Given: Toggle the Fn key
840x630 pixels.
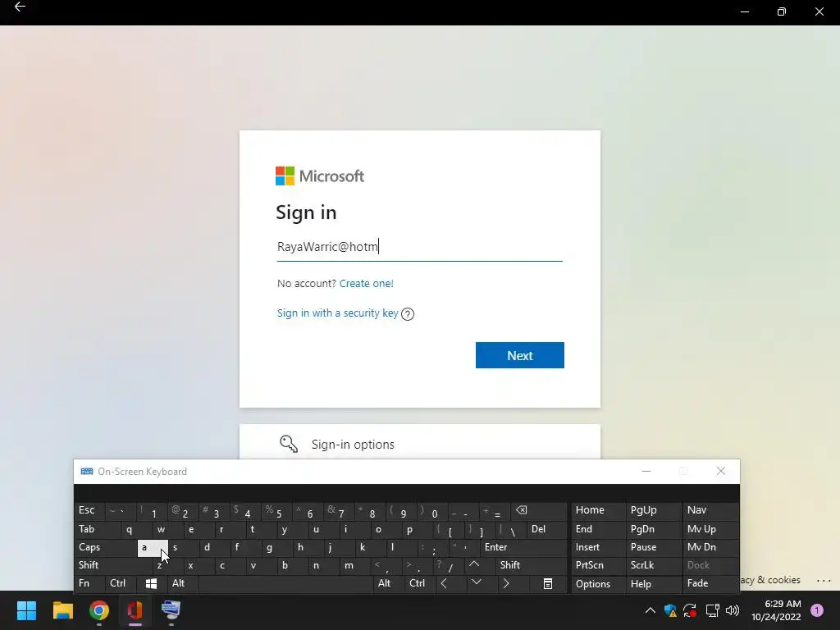Looking at the screenshot, I should [x=90, y=583].
